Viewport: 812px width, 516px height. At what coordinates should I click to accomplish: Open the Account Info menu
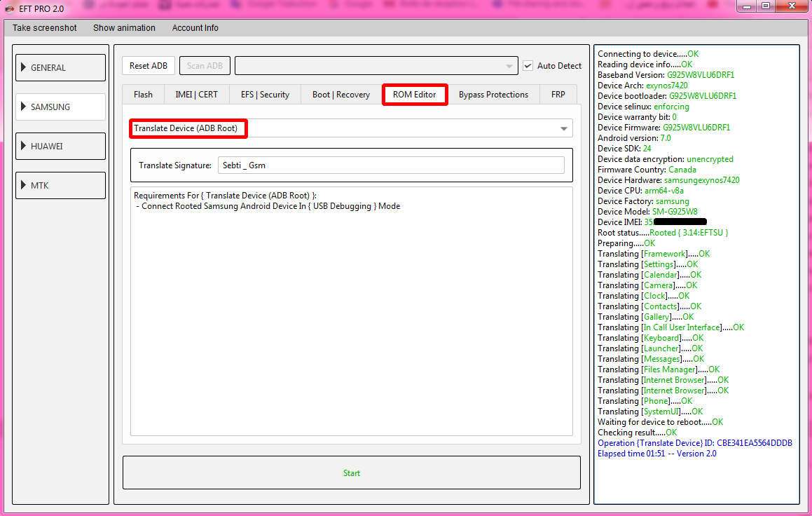pos(195,28)
